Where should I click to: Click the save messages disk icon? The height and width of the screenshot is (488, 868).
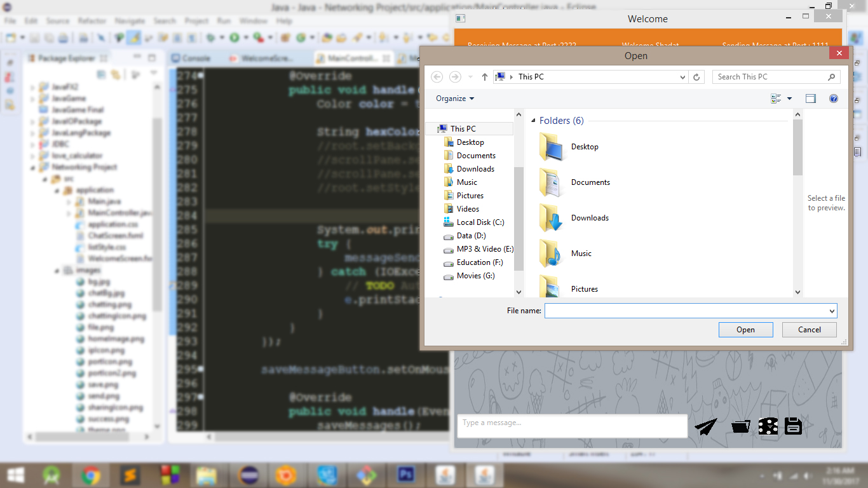793,426
